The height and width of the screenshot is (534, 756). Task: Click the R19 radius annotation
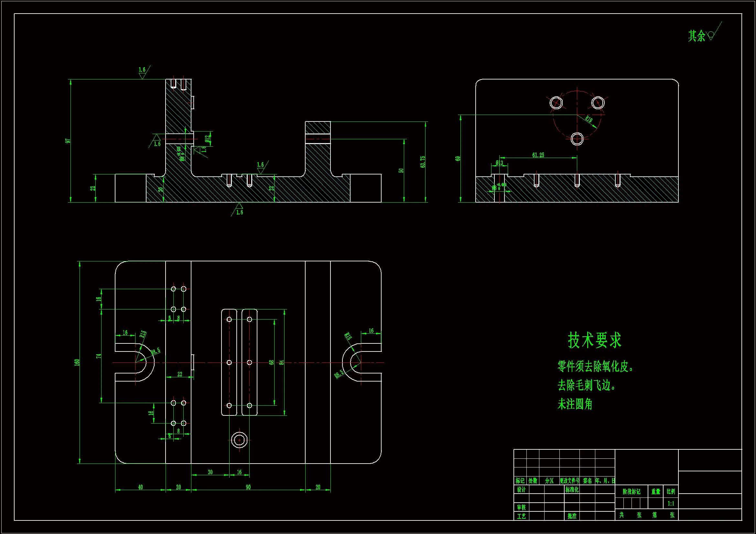(589, 120)
